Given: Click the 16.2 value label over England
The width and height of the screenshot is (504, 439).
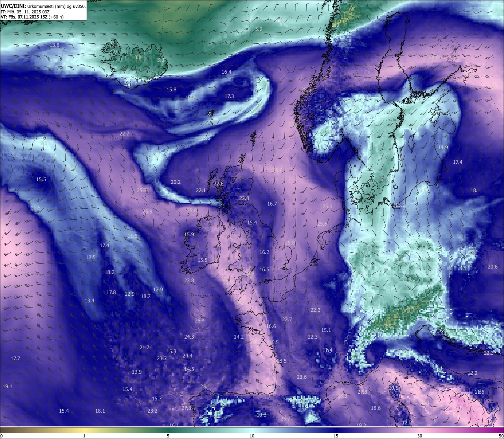Looking at the screenshot, I should [264, 252].
